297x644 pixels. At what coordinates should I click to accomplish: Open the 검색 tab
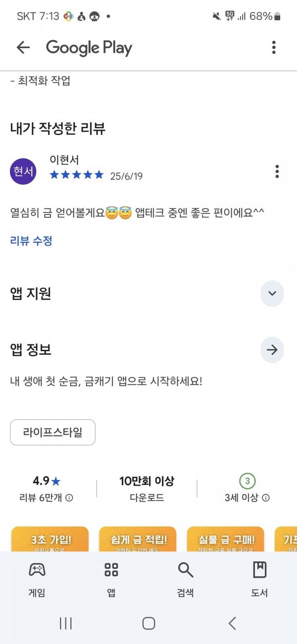[186, 579]
